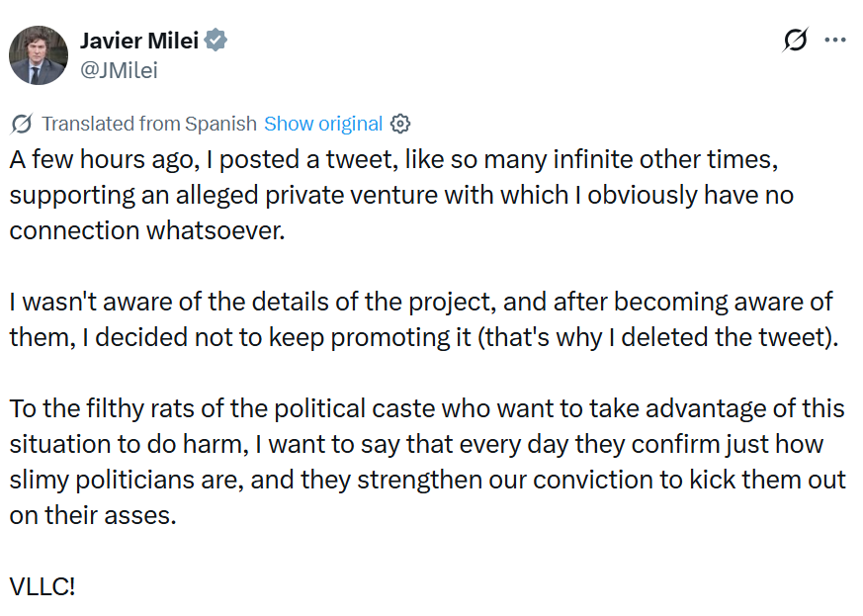Open @JMilei's profile via the handle
This screenshot has width=863, height=616.
(x=120, y=70)
